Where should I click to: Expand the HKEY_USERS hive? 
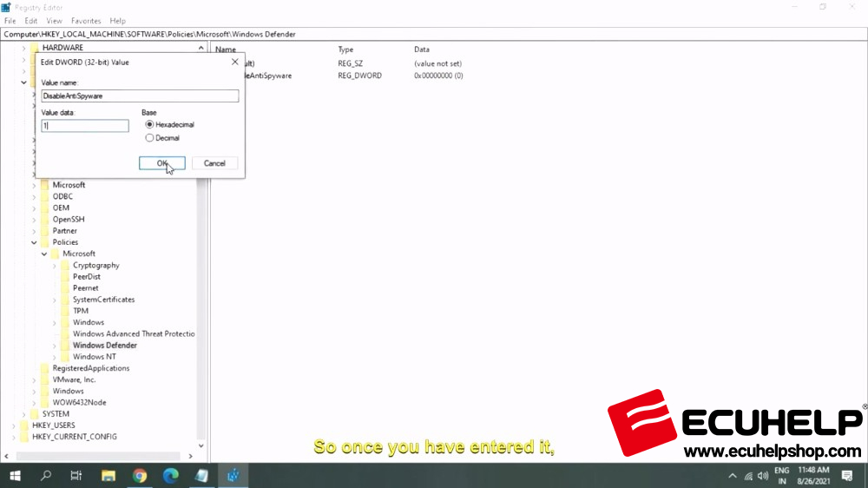click(14, 425)
